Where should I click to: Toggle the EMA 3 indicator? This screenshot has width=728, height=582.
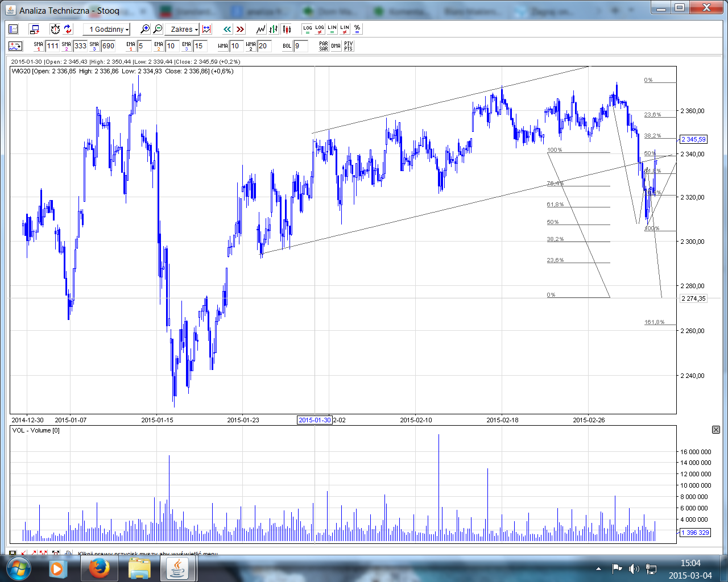pyautogui.click(x=187, y=46)
